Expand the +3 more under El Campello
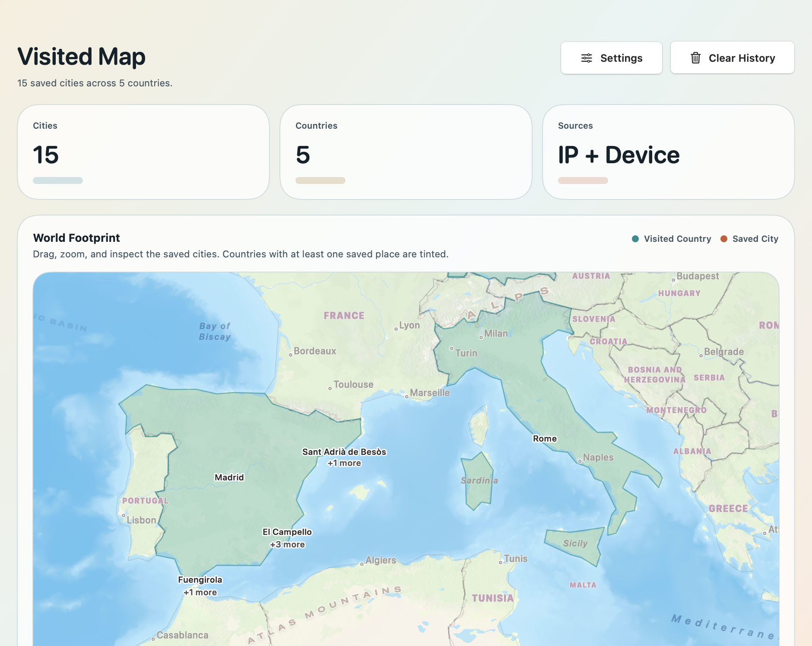The image size is (812, 646). click(287, 545)
